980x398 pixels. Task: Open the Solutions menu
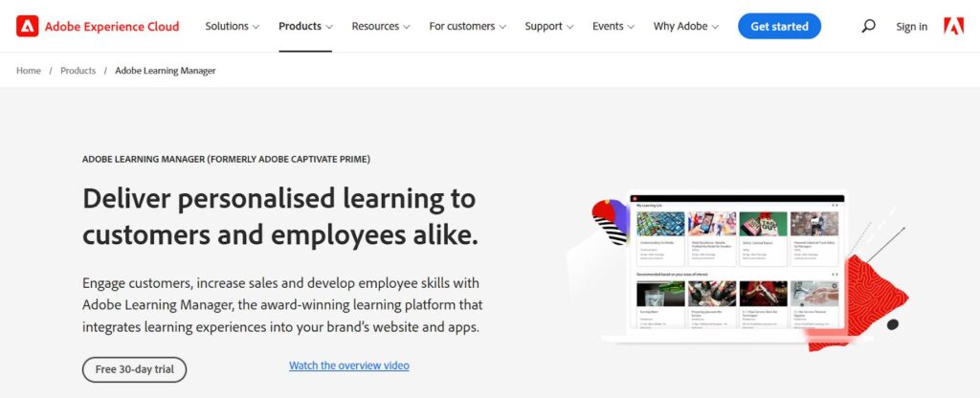coord(232,26)
